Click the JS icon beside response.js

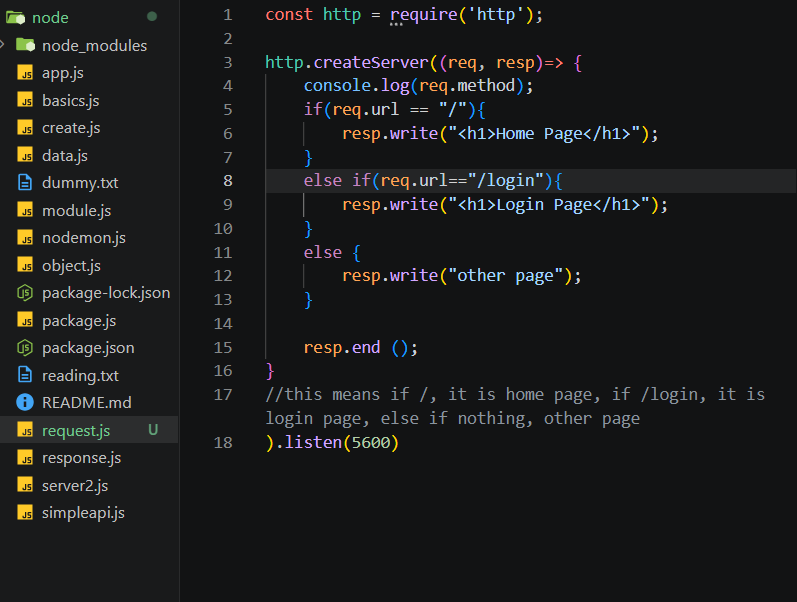pos(25,458)
